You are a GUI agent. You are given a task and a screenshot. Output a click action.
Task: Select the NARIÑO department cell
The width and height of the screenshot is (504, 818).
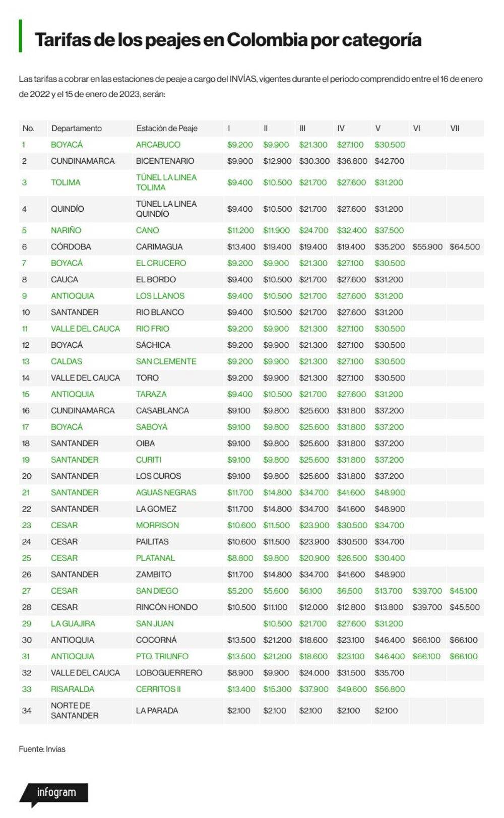[x=66, y=230]
